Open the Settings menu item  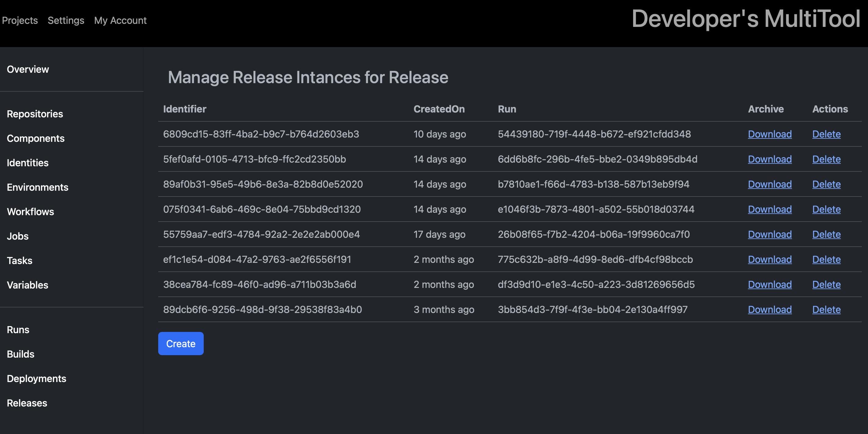[x=66, y=20]
